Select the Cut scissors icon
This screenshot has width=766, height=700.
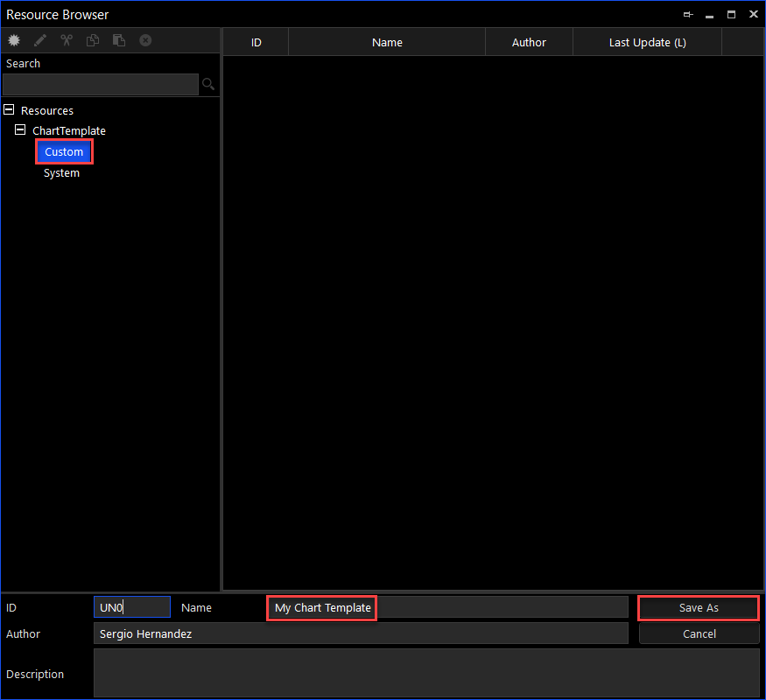point(67,40)
